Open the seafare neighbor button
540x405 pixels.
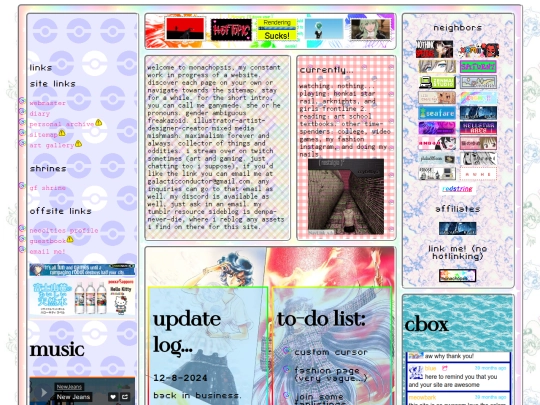(x=437, y=113)
